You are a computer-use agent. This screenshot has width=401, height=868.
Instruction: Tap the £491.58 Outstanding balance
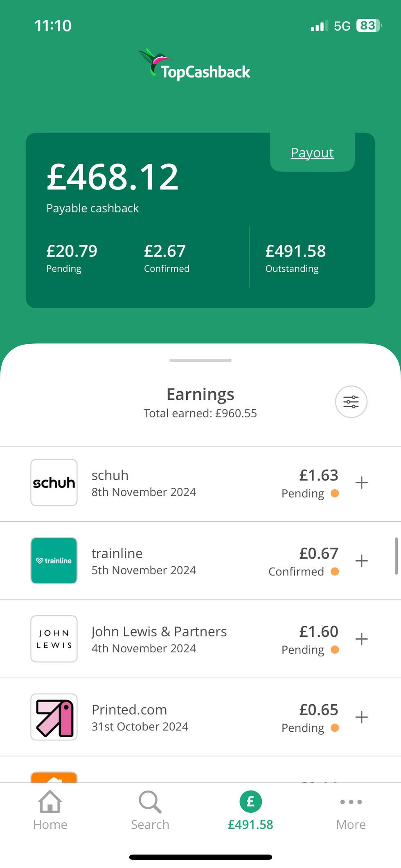pyautogui.click(x=295, y=251)
